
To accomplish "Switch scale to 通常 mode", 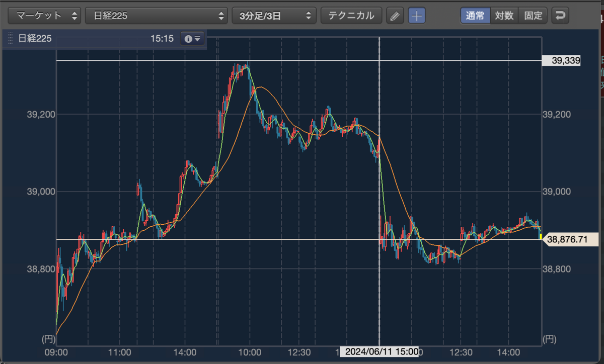I will [475, 16].
